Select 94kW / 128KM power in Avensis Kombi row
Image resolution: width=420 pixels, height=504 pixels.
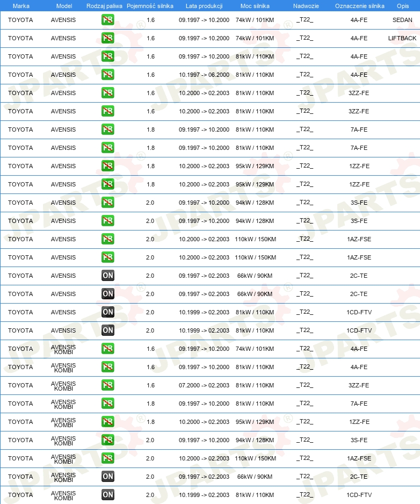click(x=255, y=440)
